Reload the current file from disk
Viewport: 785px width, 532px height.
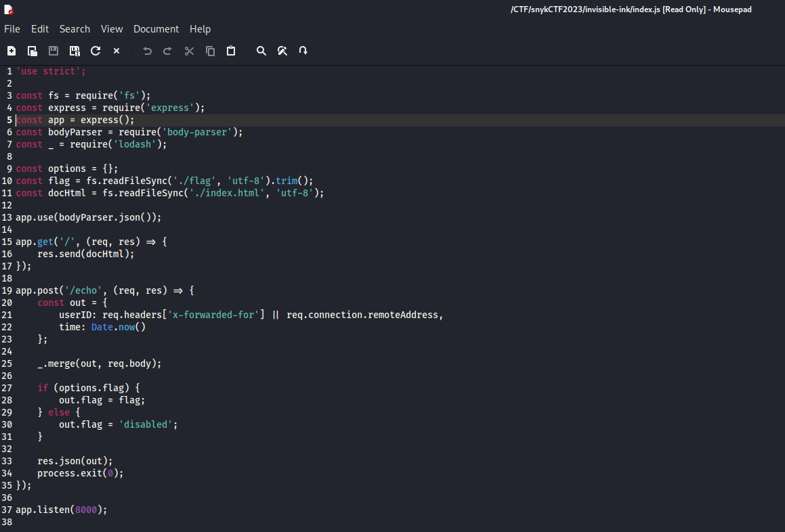[x=96, y=51]
